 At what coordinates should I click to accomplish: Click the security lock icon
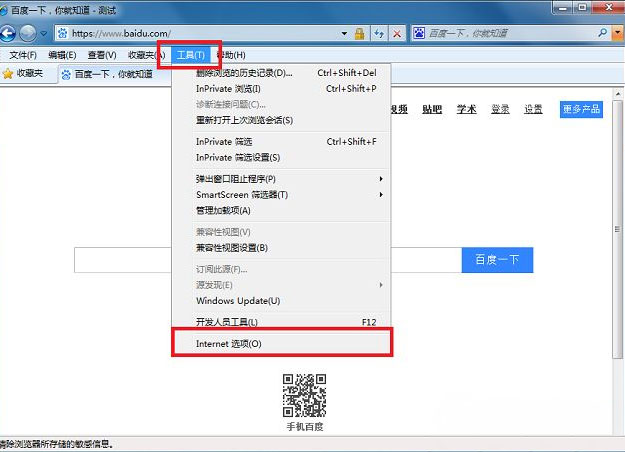coord(360,33)
